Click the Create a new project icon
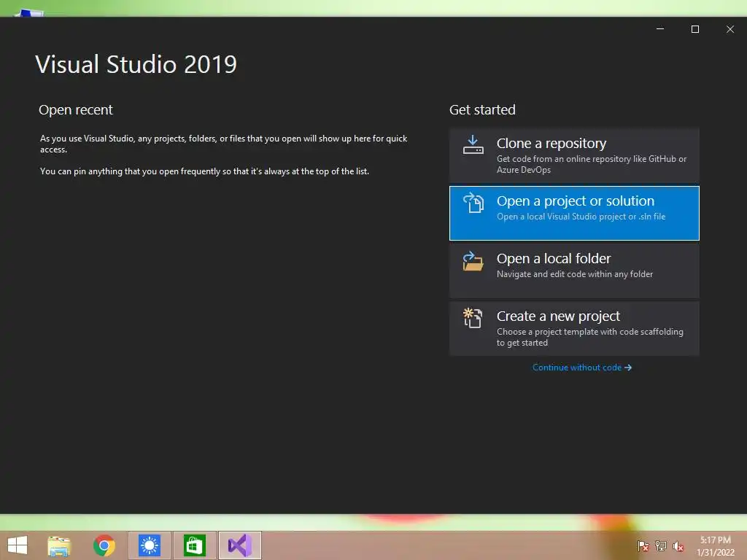 coord(473,318)
